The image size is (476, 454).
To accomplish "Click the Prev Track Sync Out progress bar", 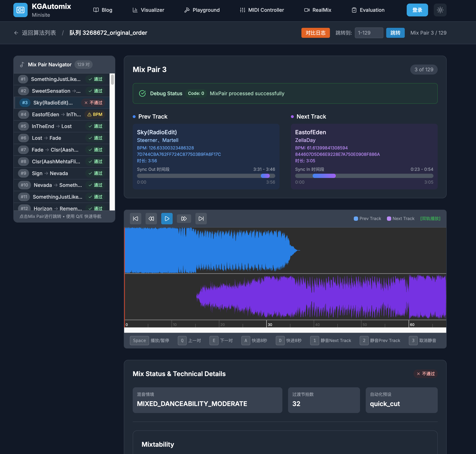I will tap(206, 176).
